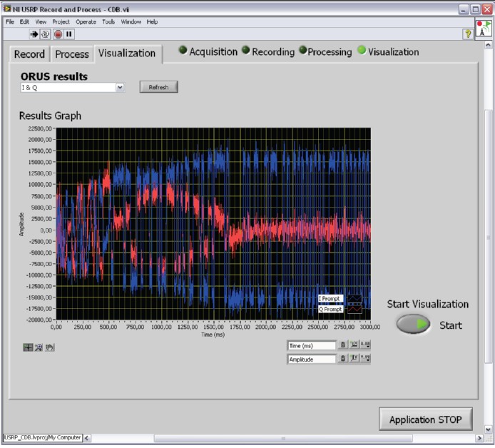The height and width of the screenshot is (448, 495).
Task: Select the graph zoom tool
Action: tap(39, 347)
